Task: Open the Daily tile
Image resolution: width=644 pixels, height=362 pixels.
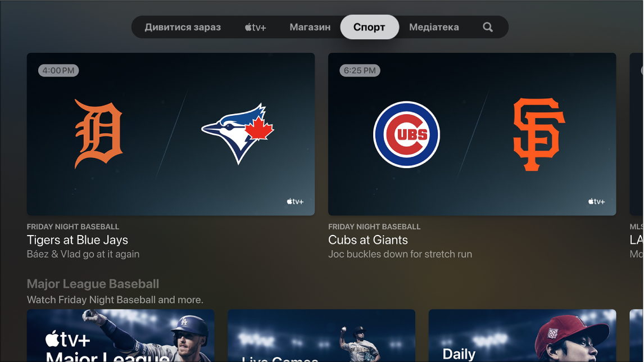Action: pyautogui.click(x=523, y=336)
